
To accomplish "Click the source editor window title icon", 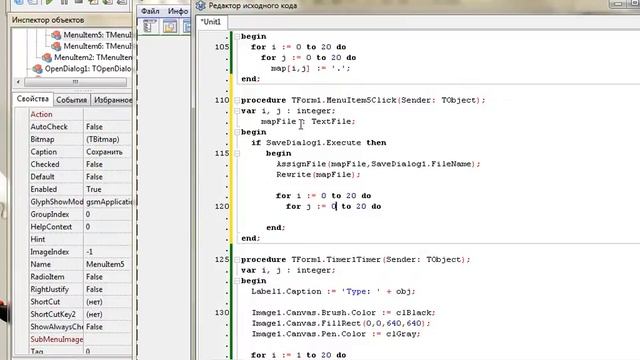I will (x=200, y=6).
